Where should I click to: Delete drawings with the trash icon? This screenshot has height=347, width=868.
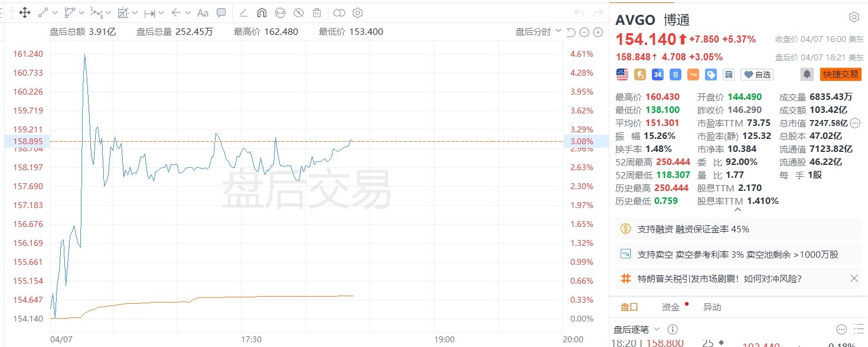click(x=317, y=12)
